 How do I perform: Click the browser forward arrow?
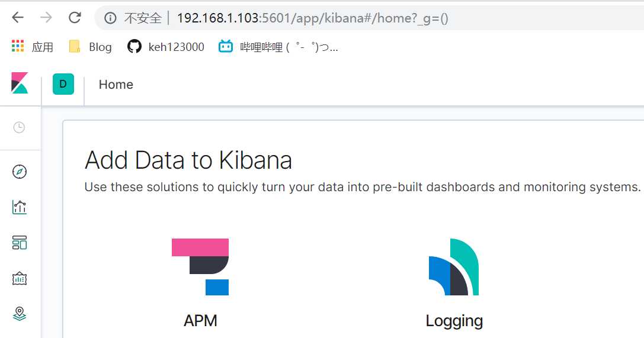tap(46, 18)
